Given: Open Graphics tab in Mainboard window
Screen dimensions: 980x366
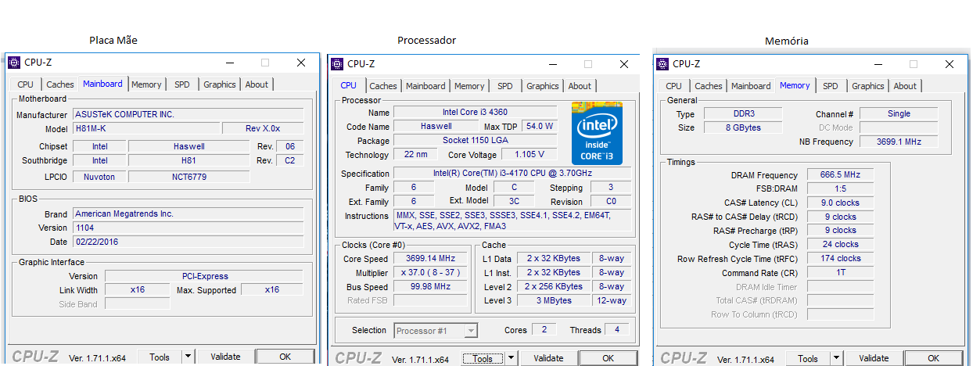Looking at the screenshot, I should click(x=220, y=84).
